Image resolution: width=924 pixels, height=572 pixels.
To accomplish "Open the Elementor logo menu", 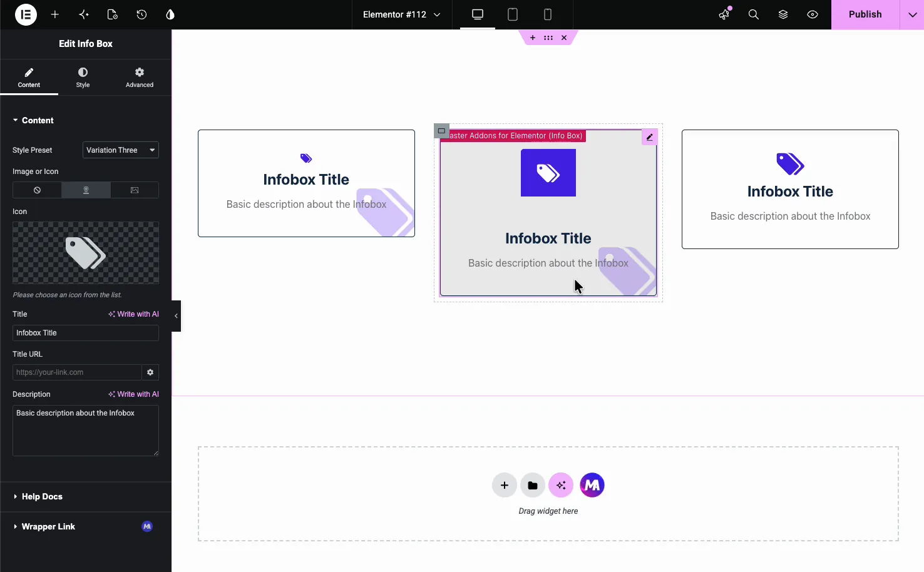I will 26,14.
